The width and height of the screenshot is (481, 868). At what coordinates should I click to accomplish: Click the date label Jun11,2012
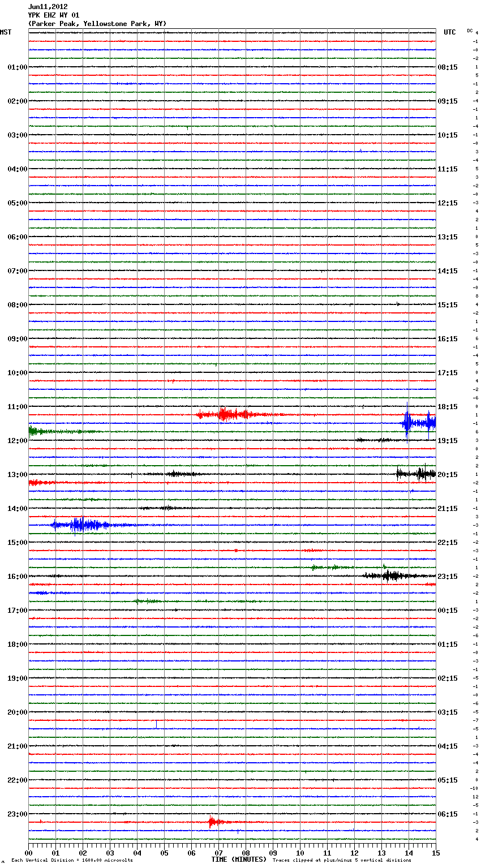(x=48, y=7)
